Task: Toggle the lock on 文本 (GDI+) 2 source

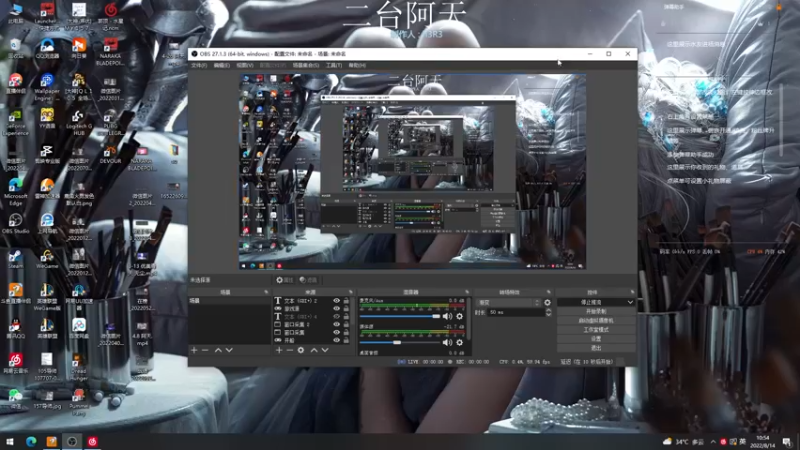Action: (x=346, y=301)
